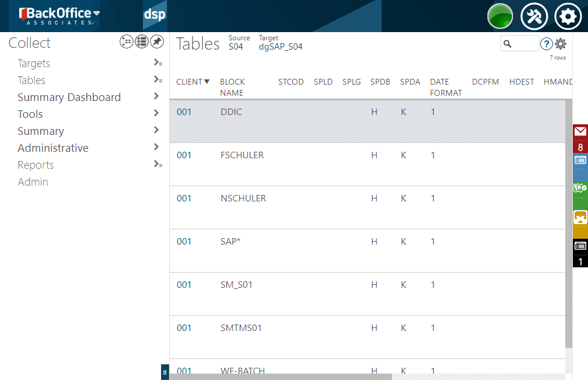Open the BackOffice logo dropdown arrow
This screenshot has width=588, height=380.
click(96, 13)
